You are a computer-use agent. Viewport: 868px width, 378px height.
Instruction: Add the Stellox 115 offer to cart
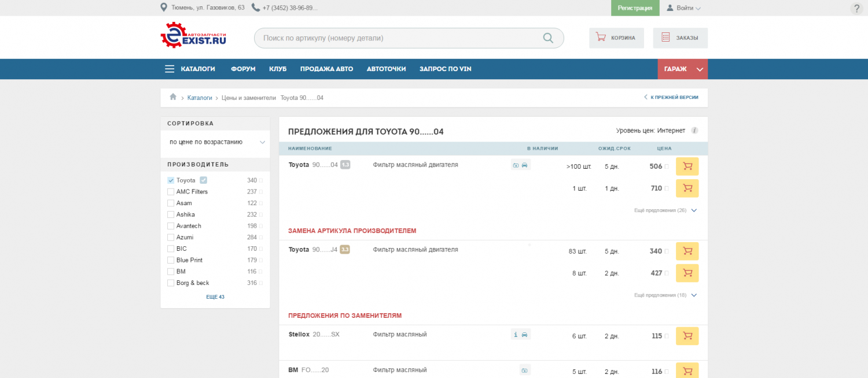[x=687, y=336]
